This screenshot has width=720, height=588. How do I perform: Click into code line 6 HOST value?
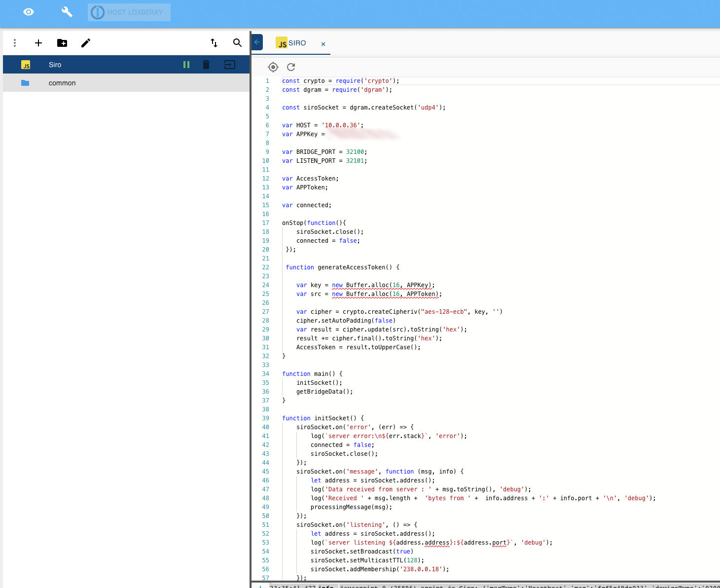341,125
